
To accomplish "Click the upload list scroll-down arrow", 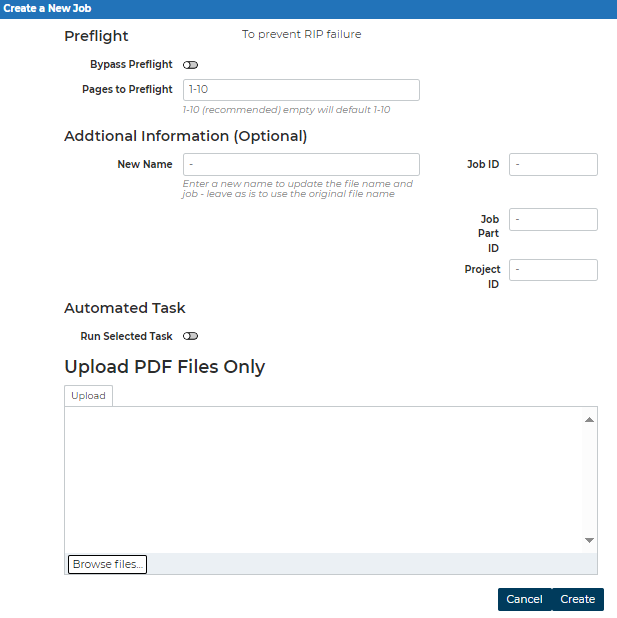I will click(x=589, y=540).
